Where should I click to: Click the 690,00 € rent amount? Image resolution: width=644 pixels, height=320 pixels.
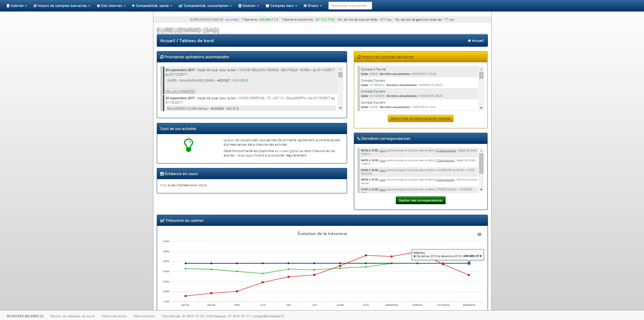point(233,109)
